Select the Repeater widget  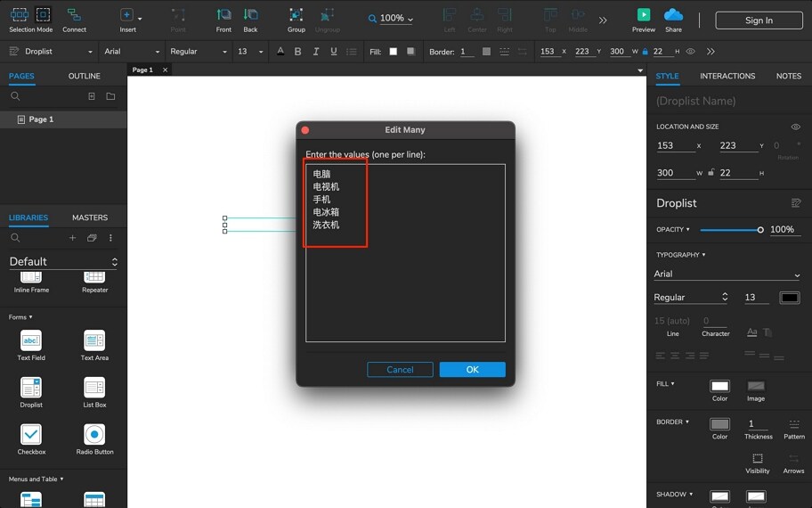tap(94, 283)
